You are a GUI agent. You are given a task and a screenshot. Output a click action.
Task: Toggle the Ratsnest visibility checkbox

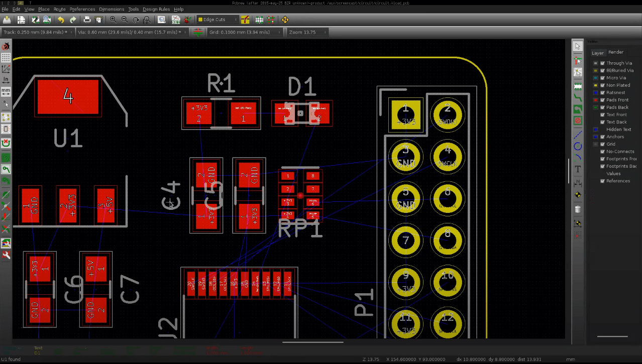point(602,92)
